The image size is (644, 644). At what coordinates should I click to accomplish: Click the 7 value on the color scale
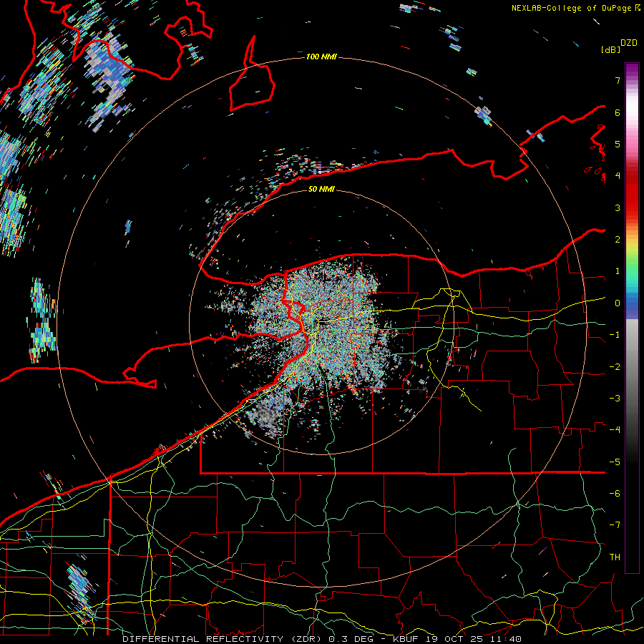(618, 80)
